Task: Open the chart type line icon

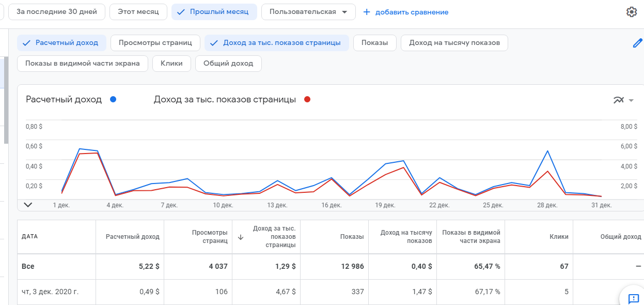Action: pos(619,100)
